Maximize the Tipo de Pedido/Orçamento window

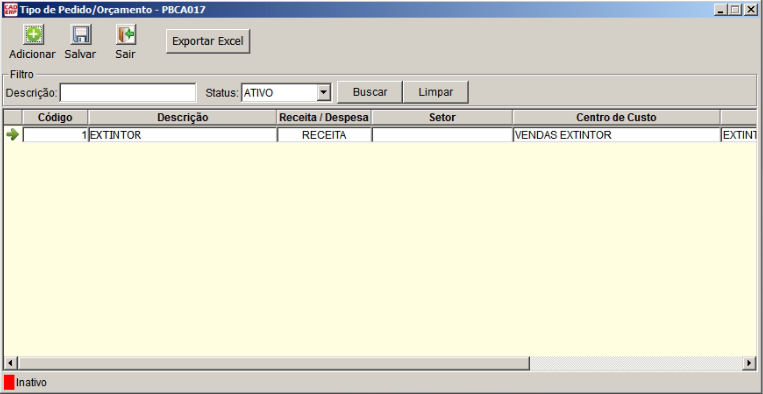(x=735, y=9)
